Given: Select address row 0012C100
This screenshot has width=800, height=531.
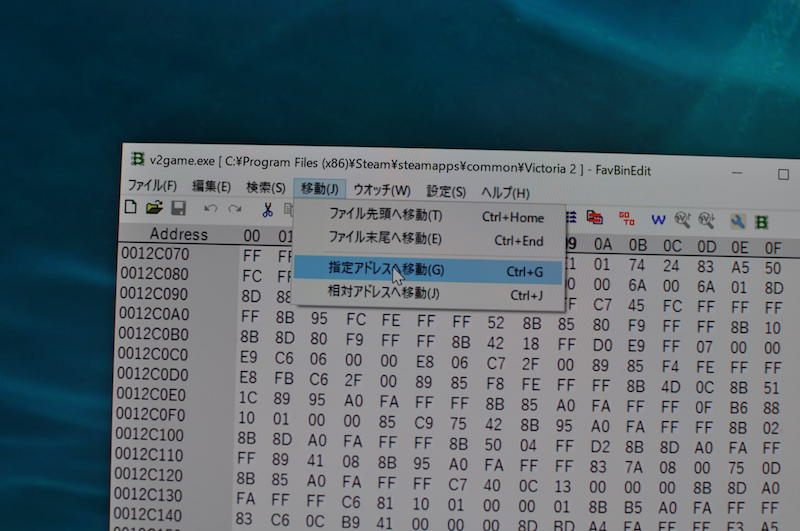Looking at the screenshot, I should 149,435.
